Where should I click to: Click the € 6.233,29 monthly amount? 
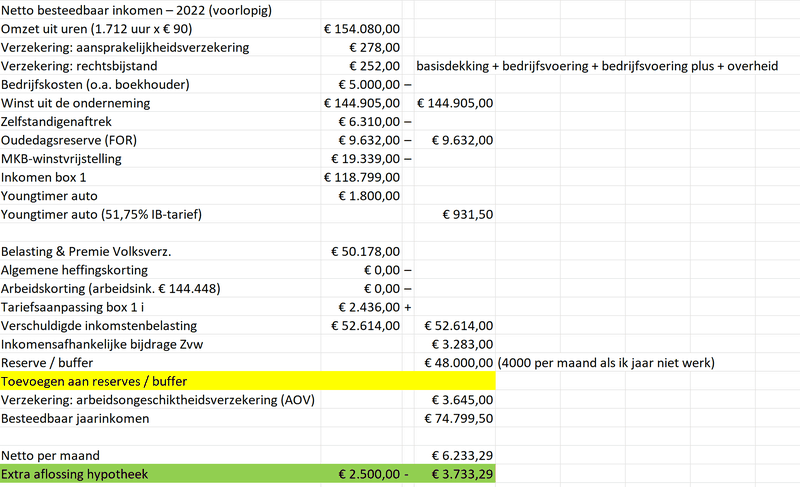pyautogui.click(x=463, y=455)
